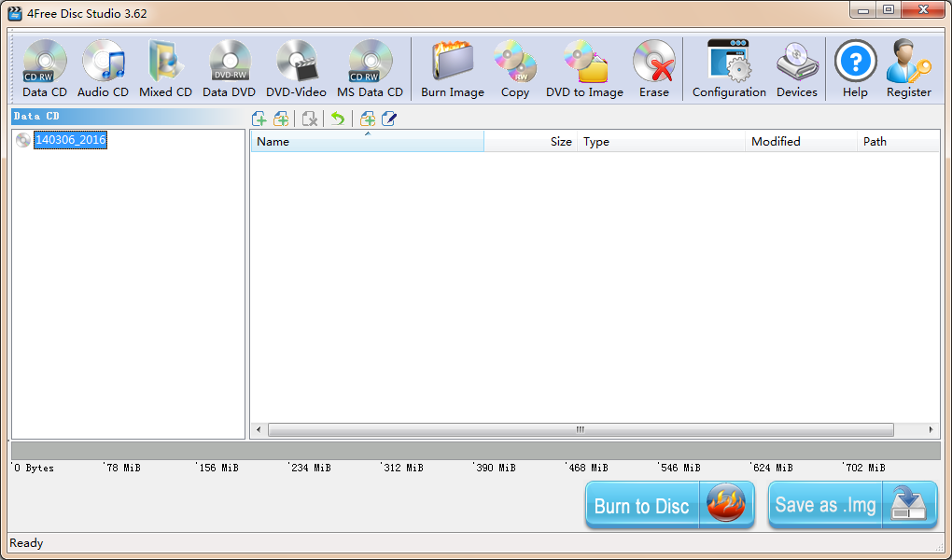Show the Devices list
Screen dimensions: 952x560
tap(796, 69)
